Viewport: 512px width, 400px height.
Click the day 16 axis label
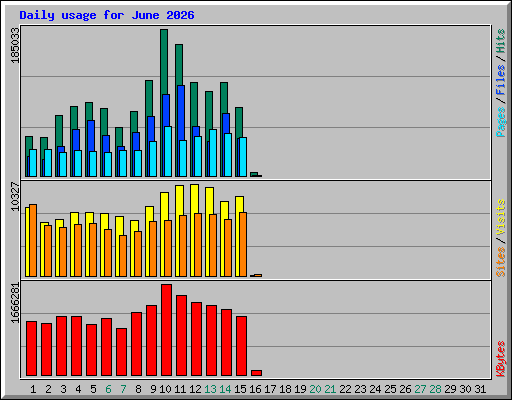[x=255, y=389]
